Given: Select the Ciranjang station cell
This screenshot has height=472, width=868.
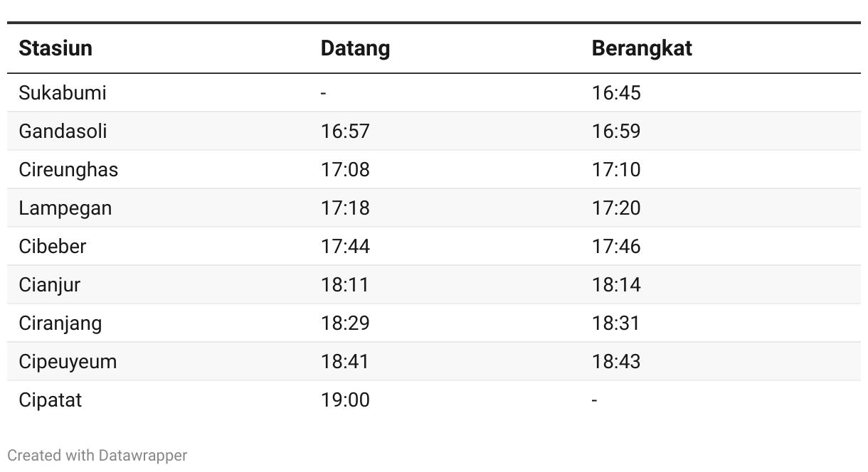Looking at the screenshot, I should coord(60,323).
